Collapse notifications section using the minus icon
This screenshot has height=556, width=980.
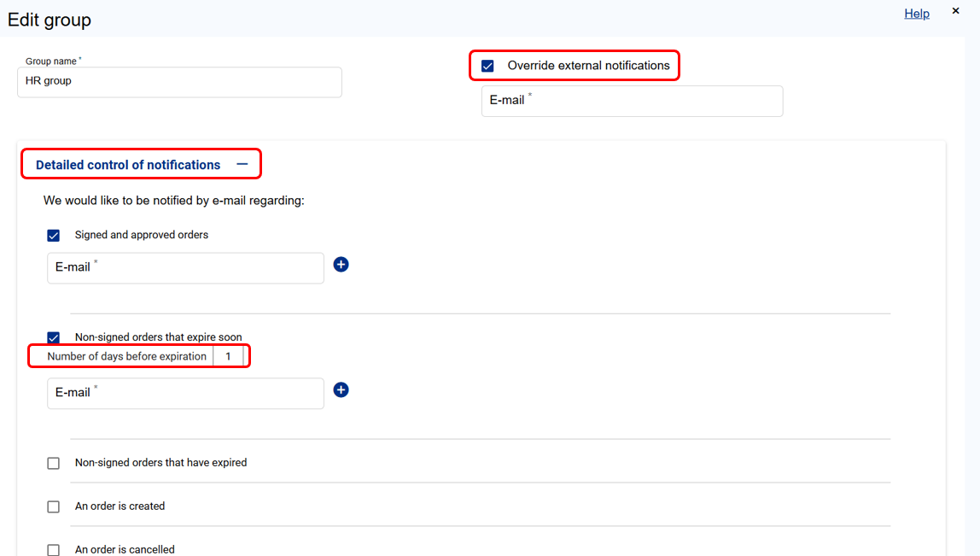click(242, 165)
